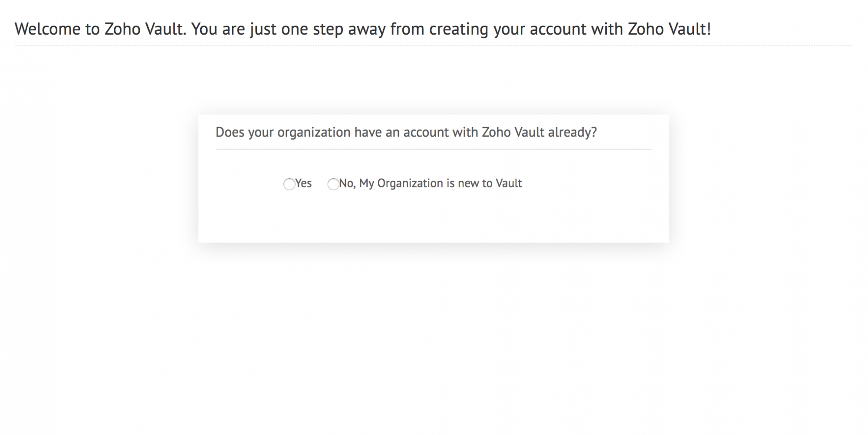Click the Welcome to Zoho Vault heading
Image resolution: width=868 pixels, height=435 pixels.
pos(362,29)
